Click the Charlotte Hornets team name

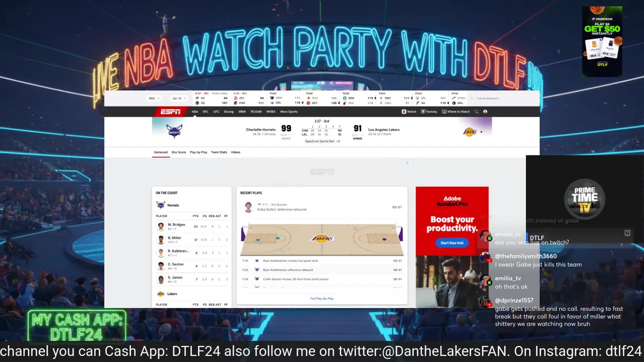[261, 130]
